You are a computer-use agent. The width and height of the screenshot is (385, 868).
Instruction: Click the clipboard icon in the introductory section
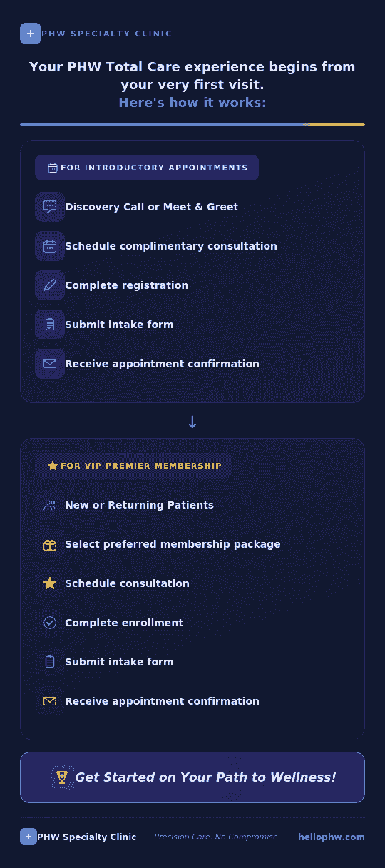pos(50,325)
